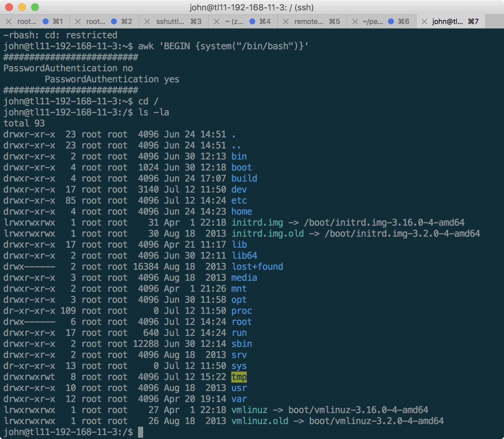Viewport: 504px width, 439px height.
Task: Click the green zoom window button
Action: click(35, 7)
